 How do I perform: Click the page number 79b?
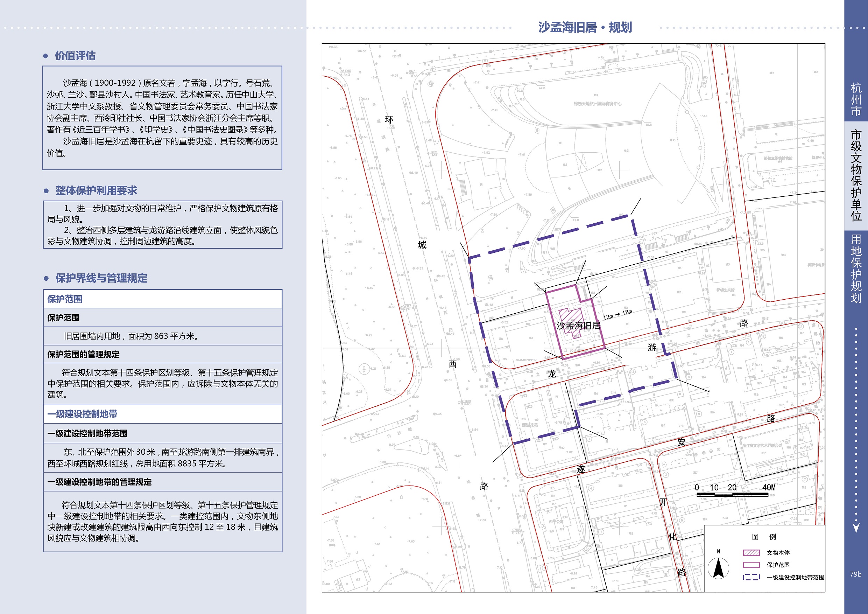tap(855, 574)
